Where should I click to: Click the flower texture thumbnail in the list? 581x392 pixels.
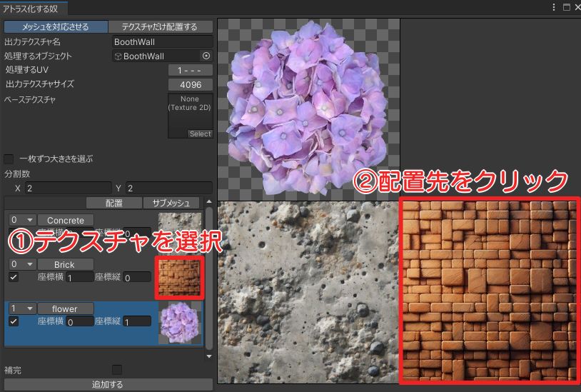tap(180, 322)
